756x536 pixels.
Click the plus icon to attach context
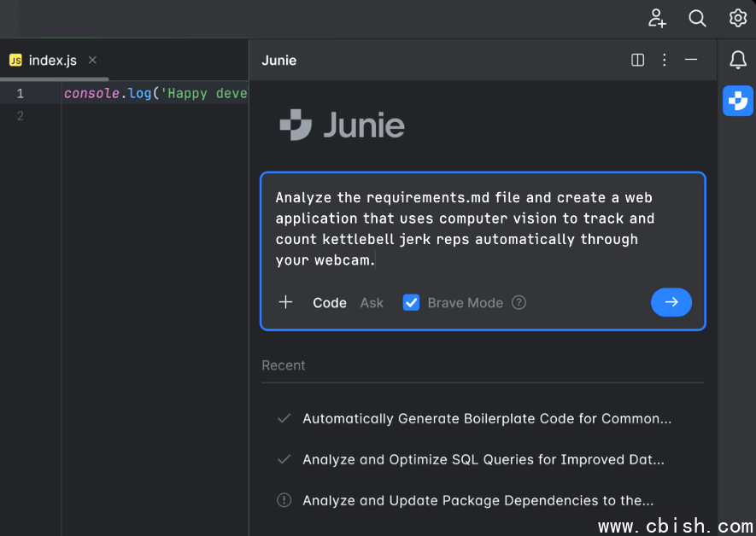point(285,302)
